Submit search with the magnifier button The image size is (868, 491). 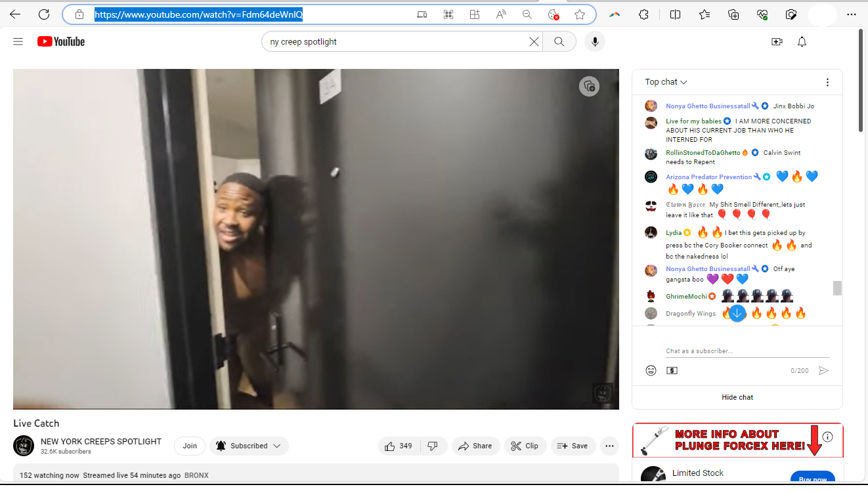click(x=559, y=41)
